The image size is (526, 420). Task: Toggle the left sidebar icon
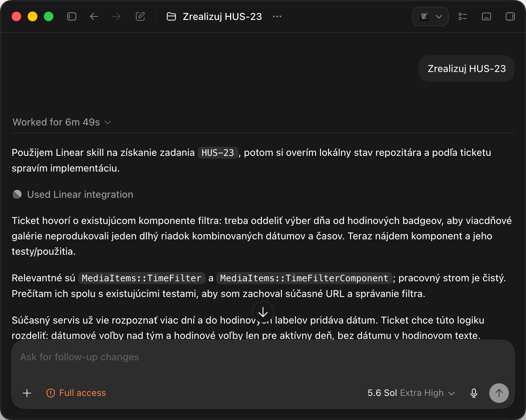(x=72, y=16)
